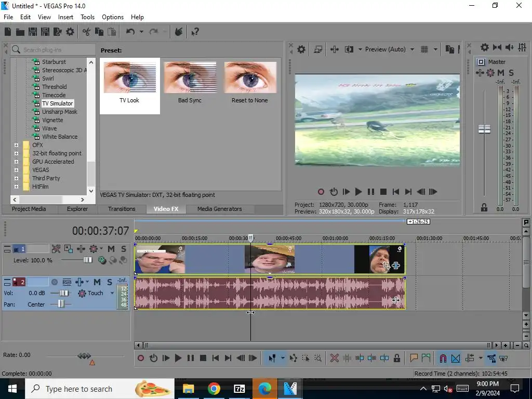Image resolution: width=532 pixels, height=399 pixels.
Task: Toggle Automatic Crossfades in timeline toolbar
Action: pyautogui.click(x=456, y=358)
